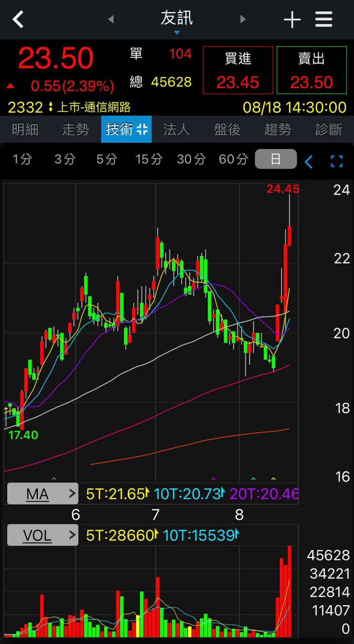Open the 診斷 tab
The image size is (354, 644).
click(328, 130)
